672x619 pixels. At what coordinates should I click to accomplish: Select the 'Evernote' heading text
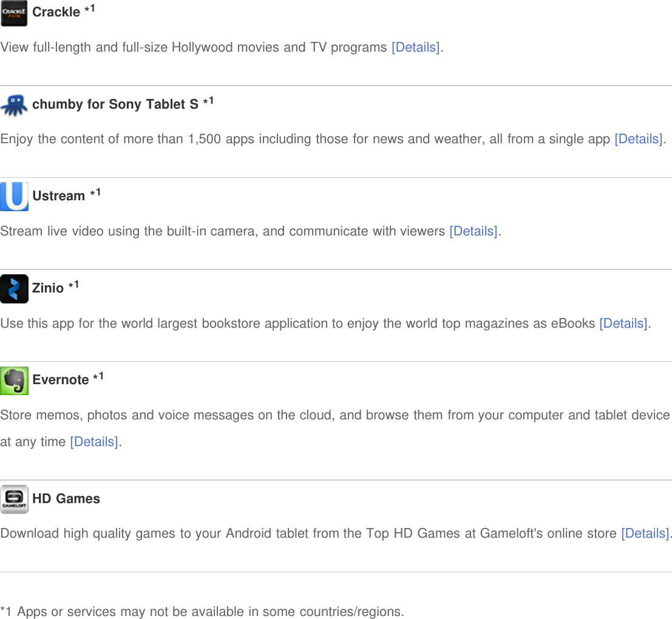coord(61,379)
